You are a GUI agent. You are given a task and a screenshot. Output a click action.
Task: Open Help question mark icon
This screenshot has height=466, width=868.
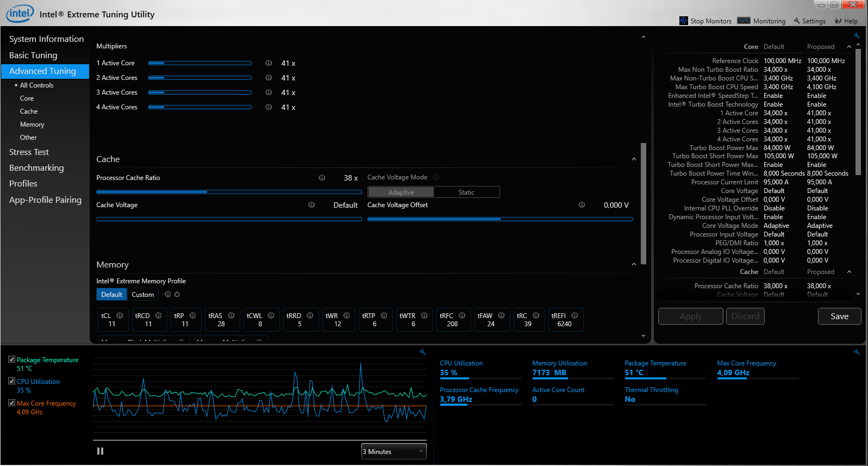point(838,21)
